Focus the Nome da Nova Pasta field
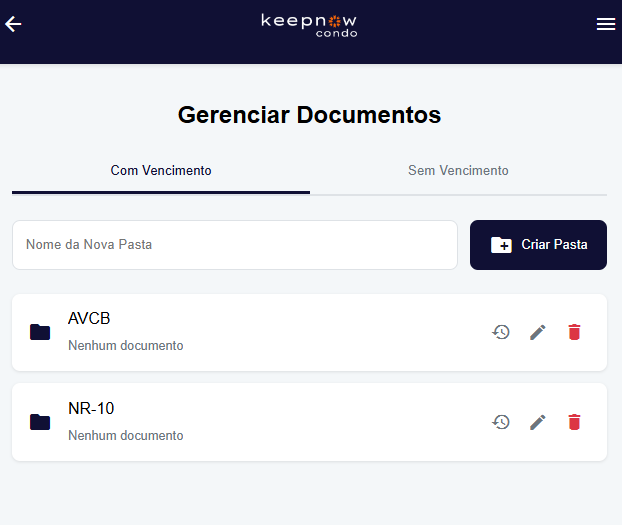This screenshot has width=622, height=525. coord(234,245)
